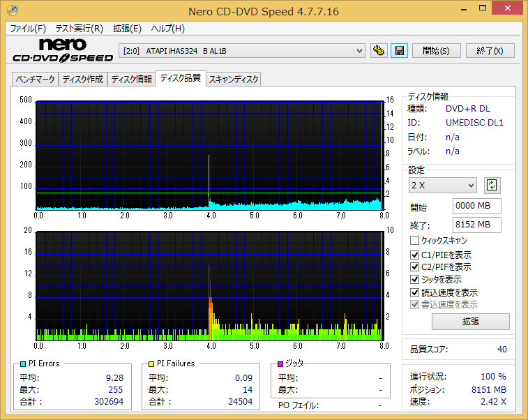Click the PI Failures lower graph
This screenshot has height=420, width=528.
click(209, 286)
